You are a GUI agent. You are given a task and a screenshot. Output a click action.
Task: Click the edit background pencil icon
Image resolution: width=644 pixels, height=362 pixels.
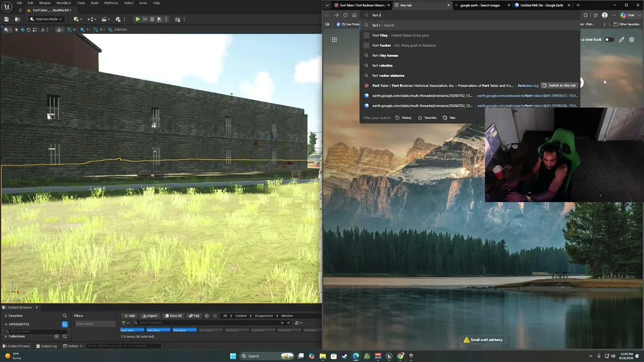(x=621, y=40)
